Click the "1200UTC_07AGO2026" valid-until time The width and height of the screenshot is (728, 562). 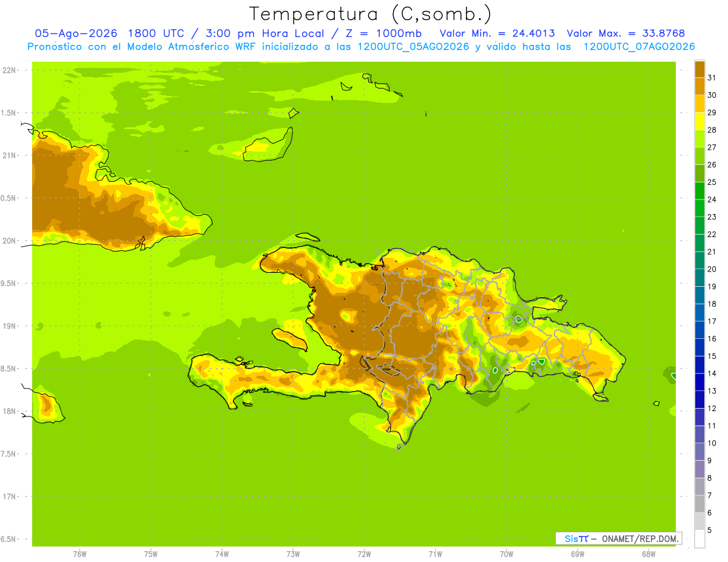[639, 47]
